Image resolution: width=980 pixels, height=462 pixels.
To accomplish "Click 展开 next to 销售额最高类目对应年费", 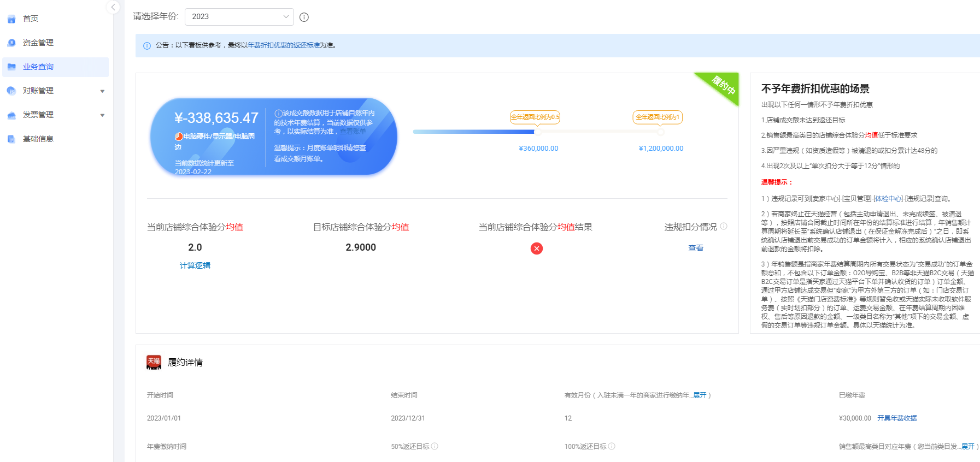I will click(x=967, y=447).
